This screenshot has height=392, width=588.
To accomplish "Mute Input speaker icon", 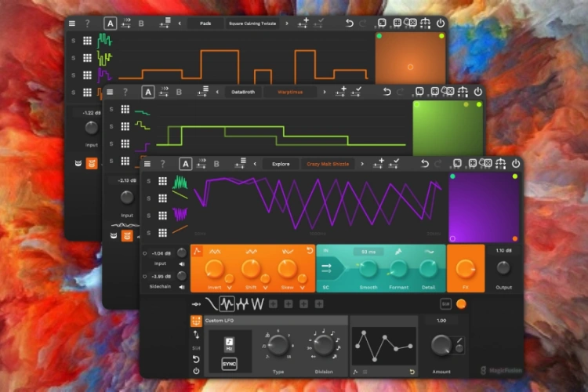I will coord(182,264).
